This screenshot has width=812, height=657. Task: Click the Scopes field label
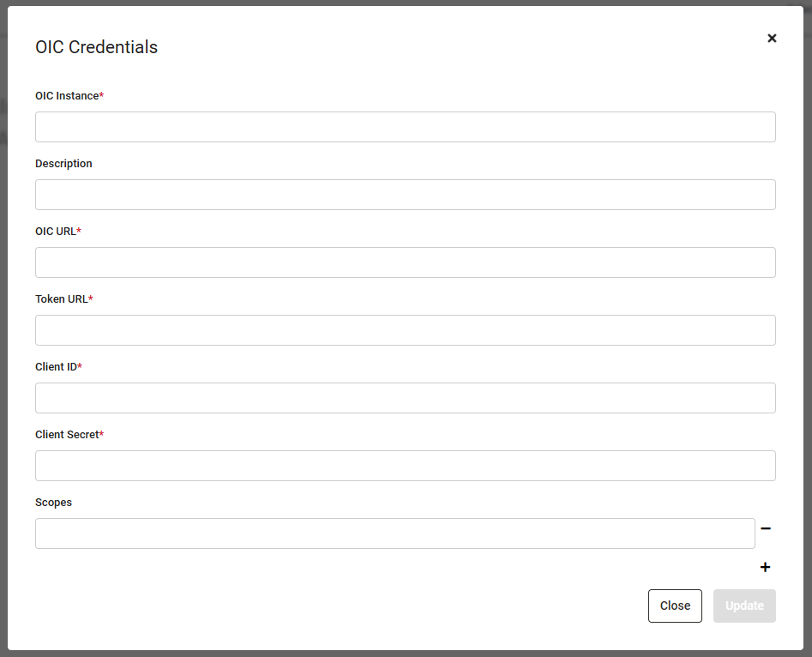pyautogui.click(x=53, y=503)
